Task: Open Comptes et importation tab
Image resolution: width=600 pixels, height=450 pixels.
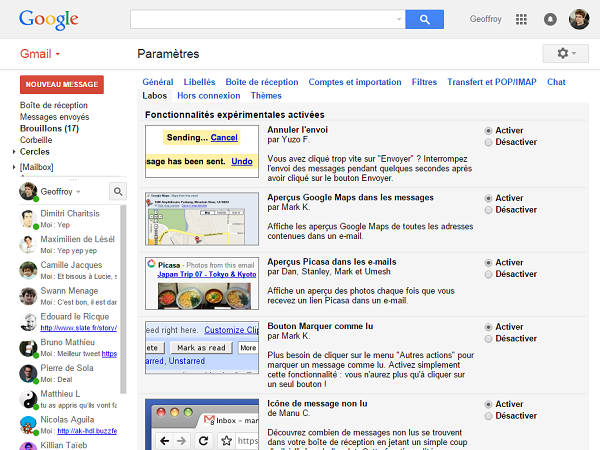Action: 355,82
